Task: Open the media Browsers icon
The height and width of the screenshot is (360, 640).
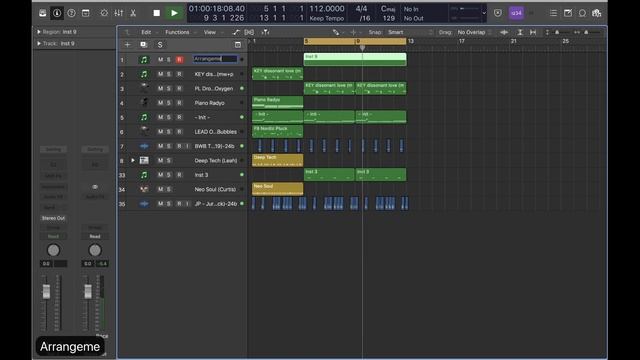Action: pos(597,13)
